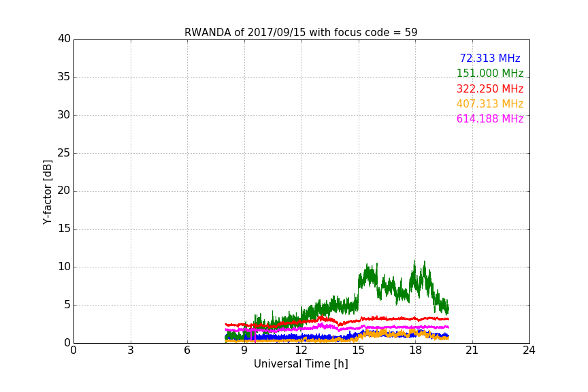Click the x-axis tick value 21
588x392 pixels.
(472, 350)
